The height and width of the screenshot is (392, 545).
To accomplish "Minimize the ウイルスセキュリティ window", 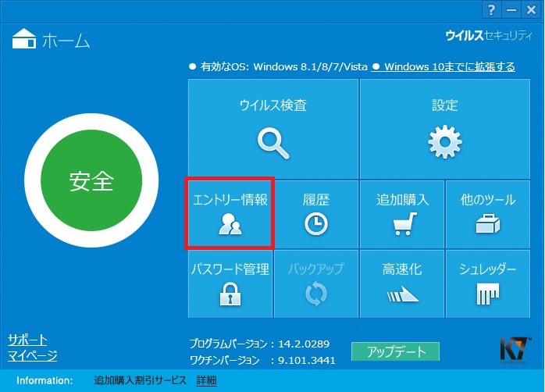I will (x=511, y=9).
